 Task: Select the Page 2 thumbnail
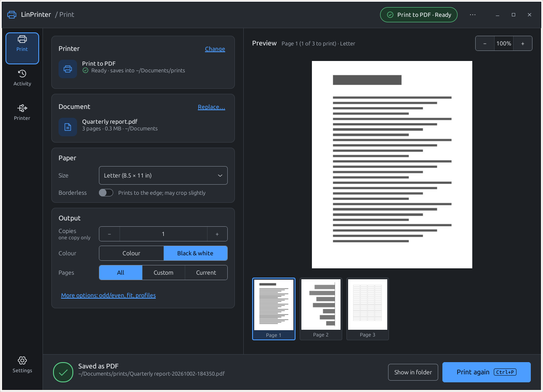321,309
